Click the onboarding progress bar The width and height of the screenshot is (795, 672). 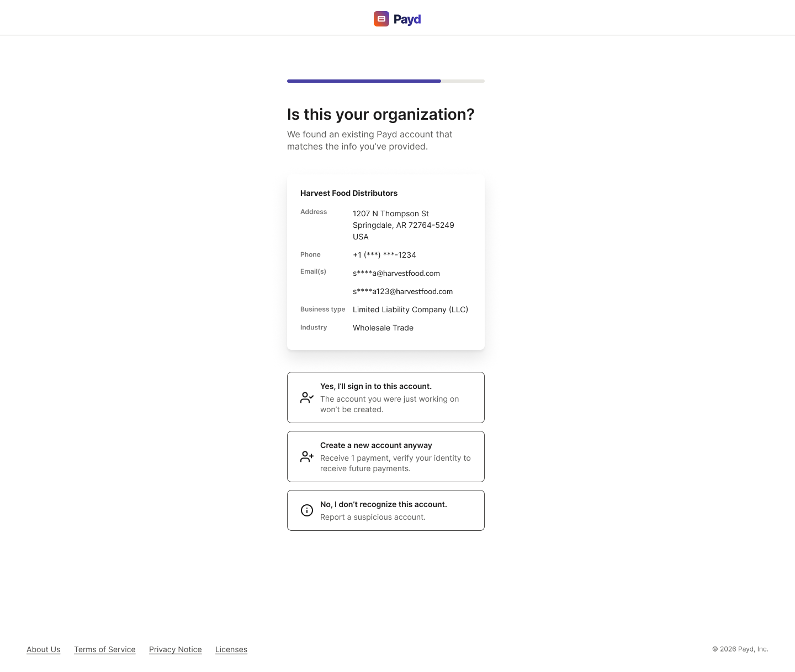[386, 81]
